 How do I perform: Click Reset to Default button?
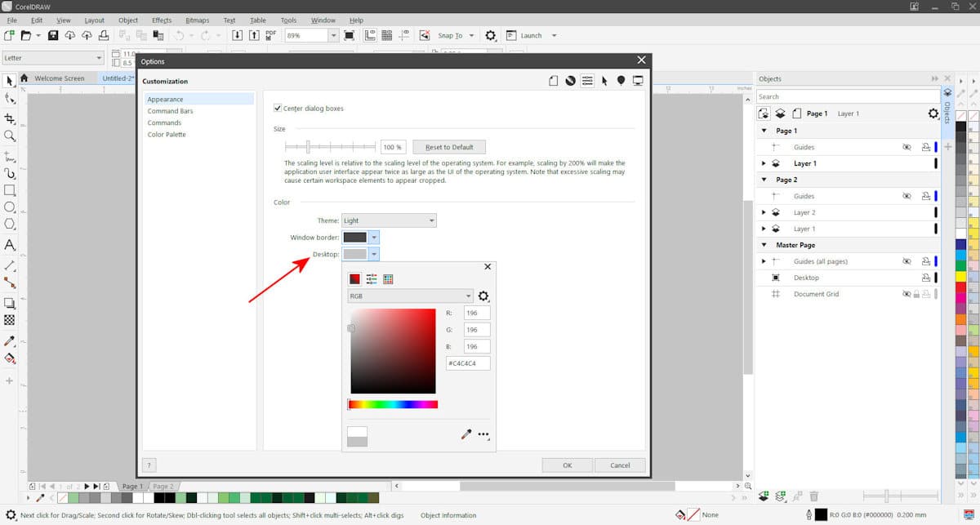pos(449,147)
